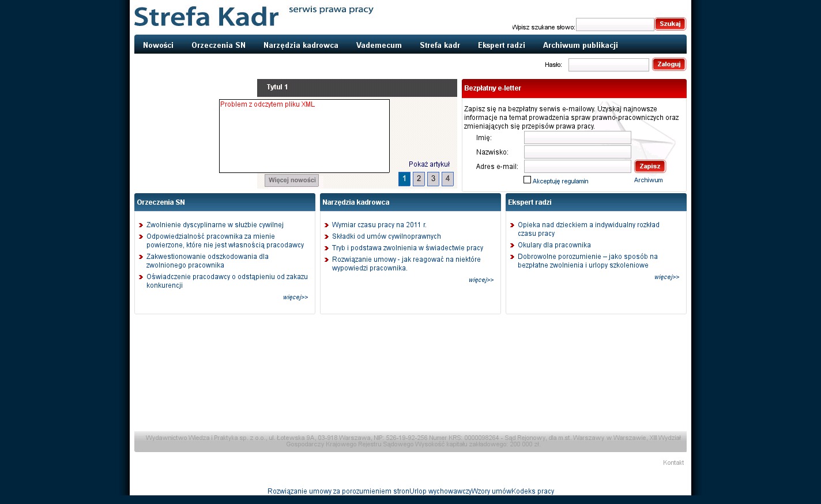Screen dimensions: 821x504
Task: Click the red Szukaj search button
Action: pyautogui.click(x=670, y=24)
